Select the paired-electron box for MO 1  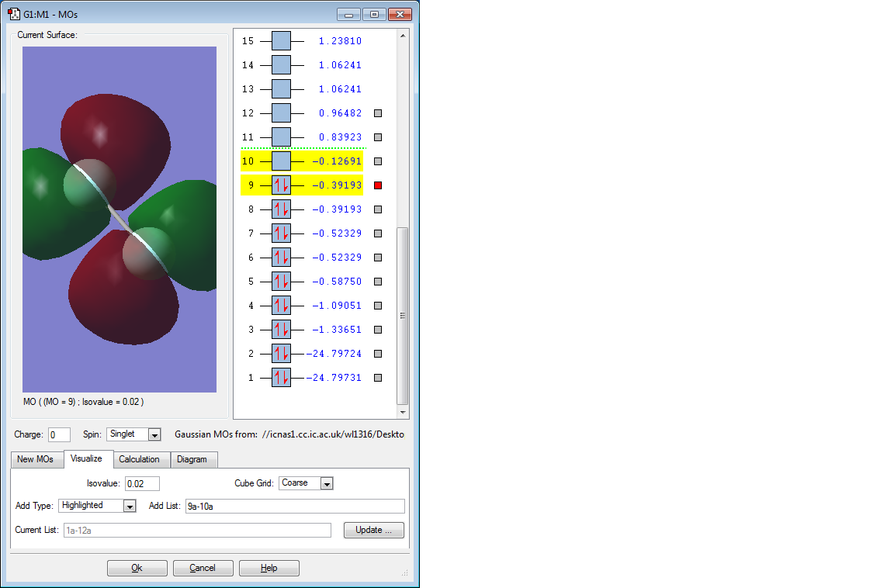(281, 378)
